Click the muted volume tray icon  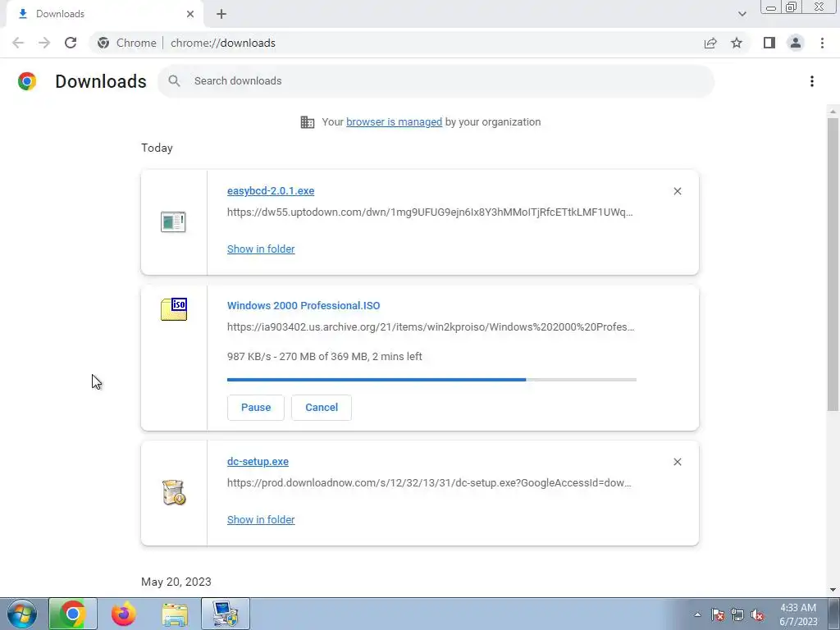(757, 614)
